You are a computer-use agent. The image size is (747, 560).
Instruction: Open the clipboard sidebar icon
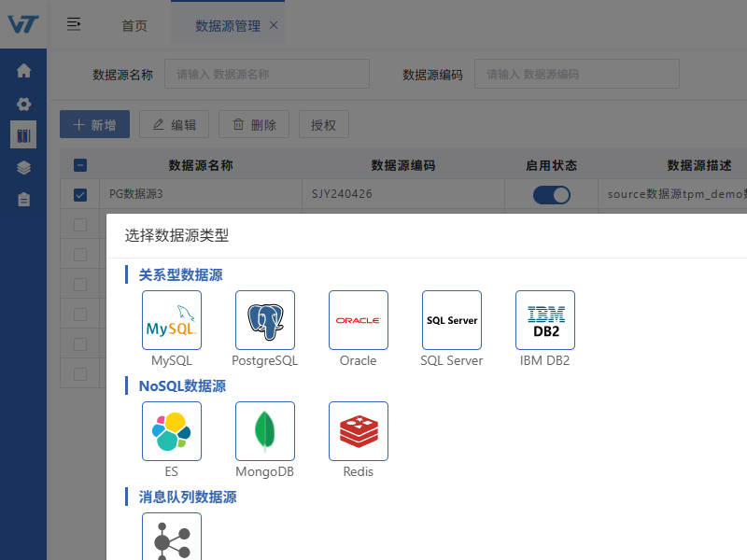click(23, 199)
